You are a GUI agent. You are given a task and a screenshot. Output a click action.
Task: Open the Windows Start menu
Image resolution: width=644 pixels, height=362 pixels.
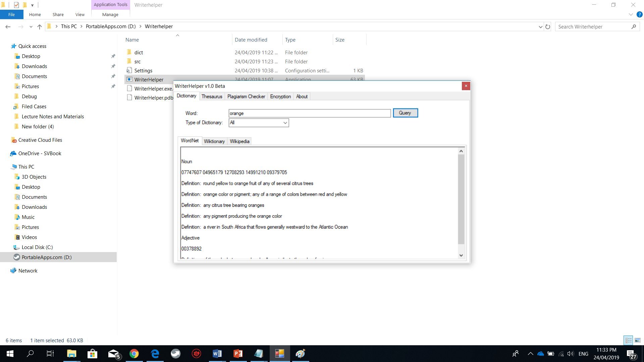coord(10,354)
